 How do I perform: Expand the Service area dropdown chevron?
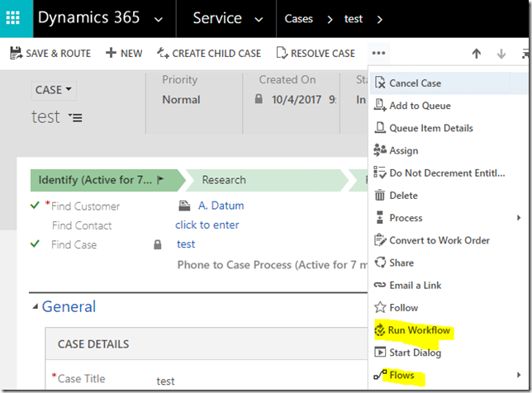coord(259,20)
